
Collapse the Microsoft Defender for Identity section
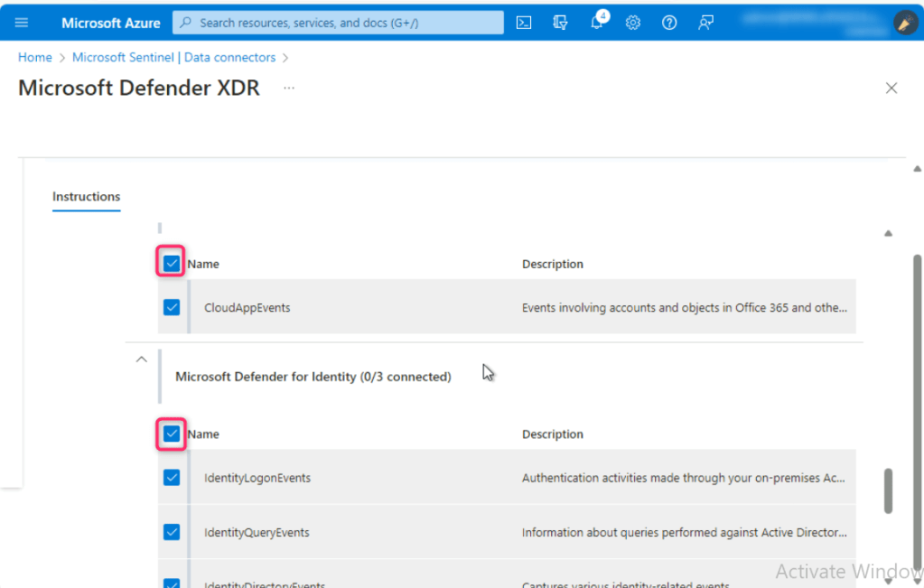(x=141, y=359)
